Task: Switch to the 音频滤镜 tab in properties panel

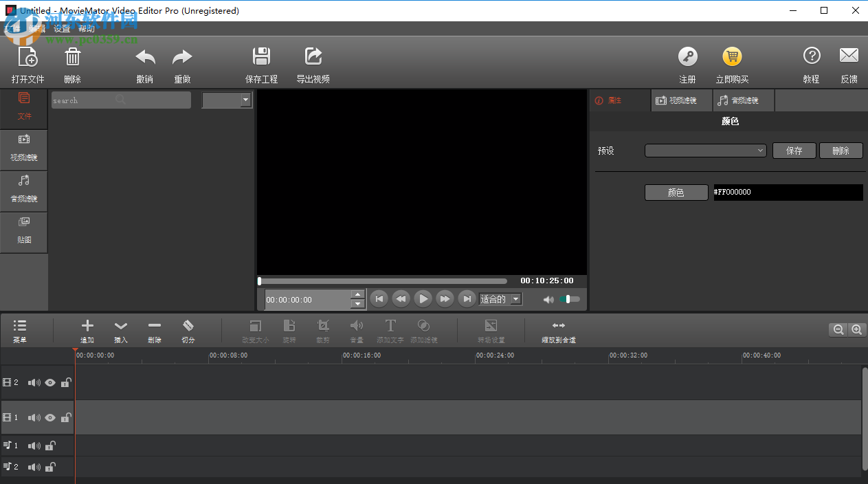Action: point(744,100)
